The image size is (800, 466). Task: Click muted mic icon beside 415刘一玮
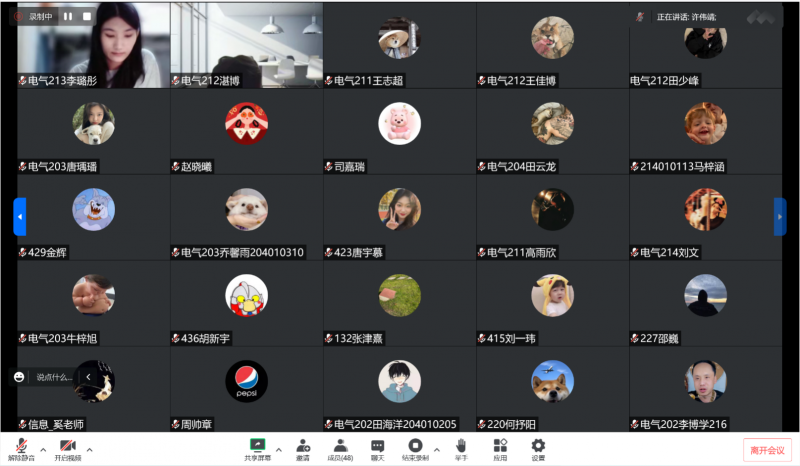(482, 338)
